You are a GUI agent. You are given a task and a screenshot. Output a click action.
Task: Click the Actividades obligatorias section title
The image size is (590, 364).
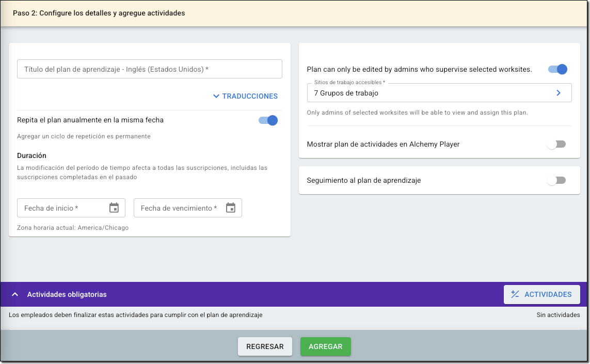click(x=67, y=294)
